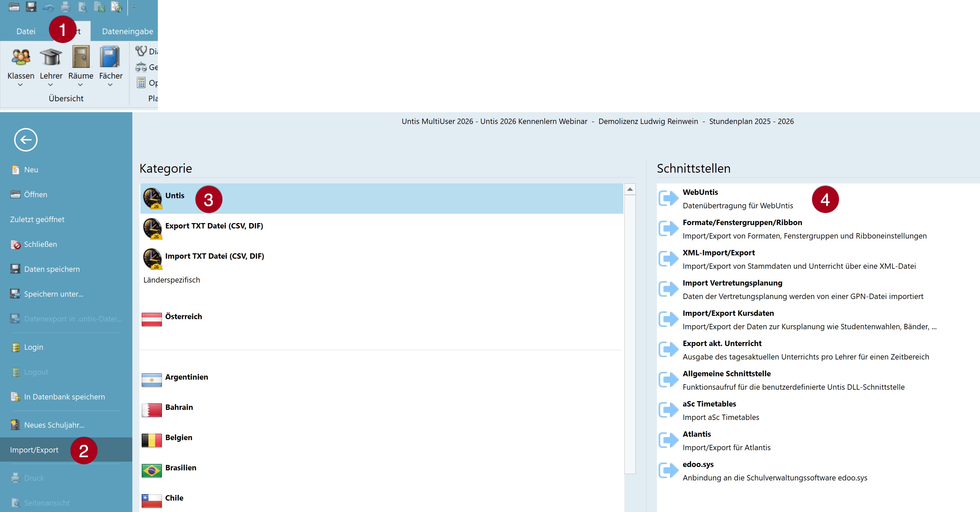
Task: Click the save disk icon in quick toolbar
Action: coord(31,7)
